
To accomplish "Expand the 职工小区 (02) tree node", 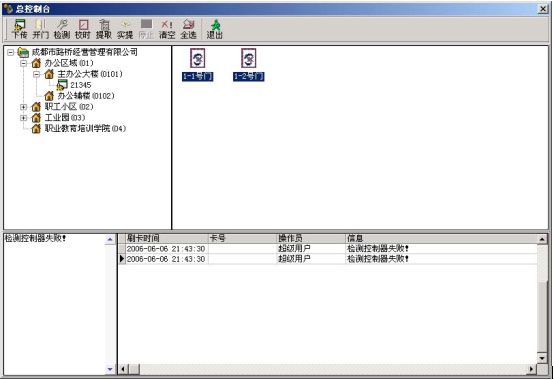I will [23, 107].
